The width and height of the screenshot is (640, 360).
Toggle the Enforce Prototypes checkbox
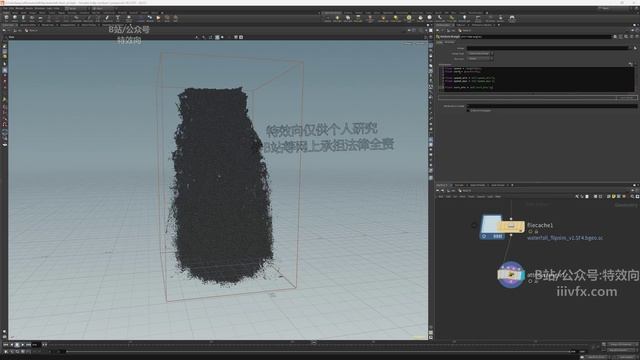click(469, 110)
